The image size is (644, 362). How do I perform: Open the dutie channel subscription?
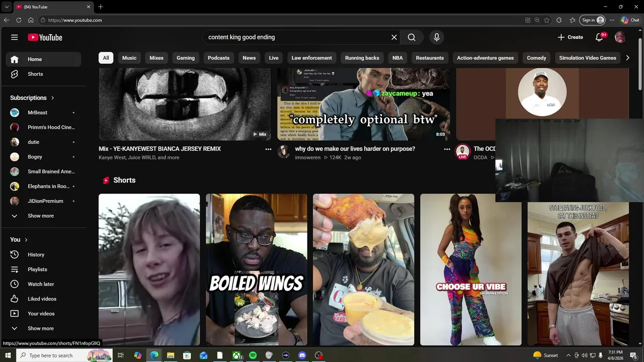pyautogui.click(x=43, y=142)
